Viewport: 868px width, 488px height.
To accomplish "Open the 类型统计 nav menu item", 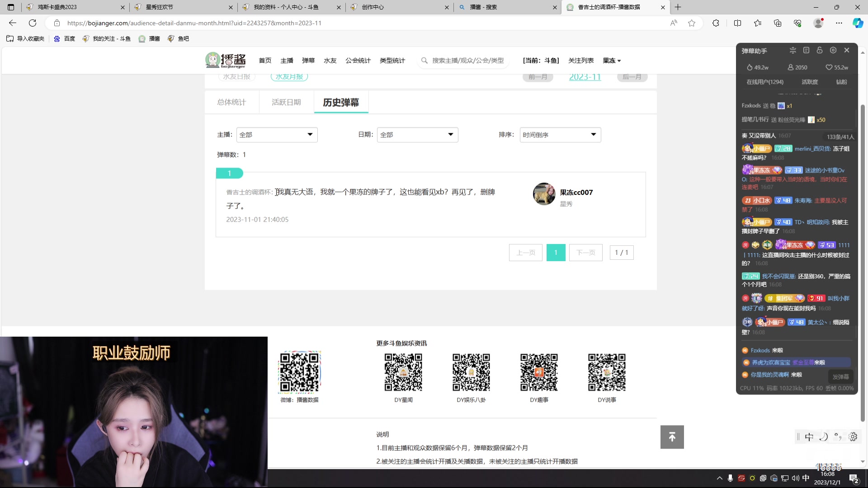I will (392, 61).
